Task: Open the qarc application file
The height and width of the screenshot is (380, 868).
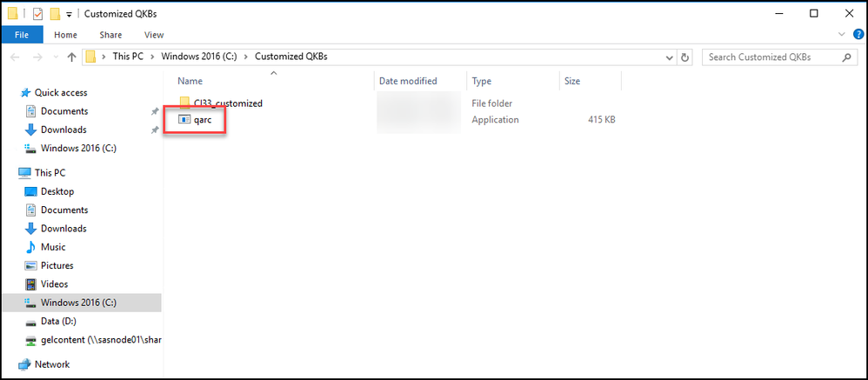Action: tap(203, 119)
